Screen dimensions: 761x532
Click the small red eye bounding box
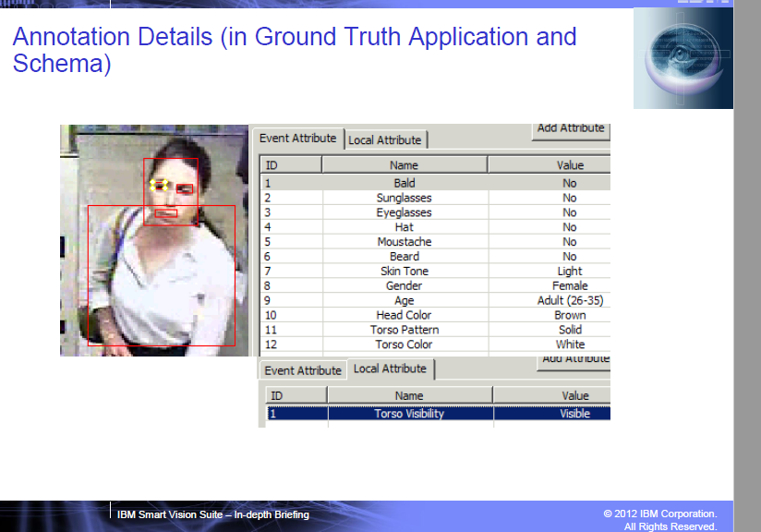pyautogui.click(x=185, y=188)
